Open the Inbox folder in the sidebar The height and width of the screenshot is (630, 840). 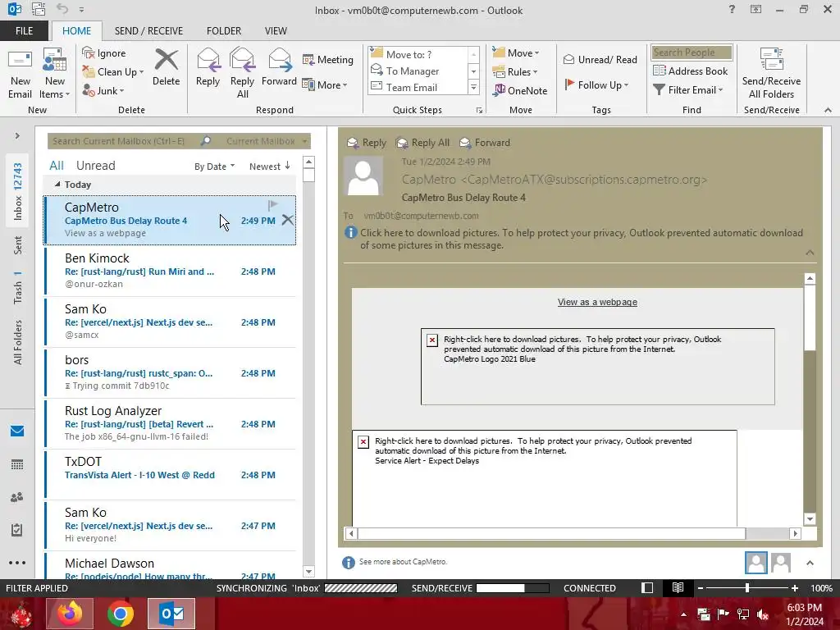click(x=18, y=191)
